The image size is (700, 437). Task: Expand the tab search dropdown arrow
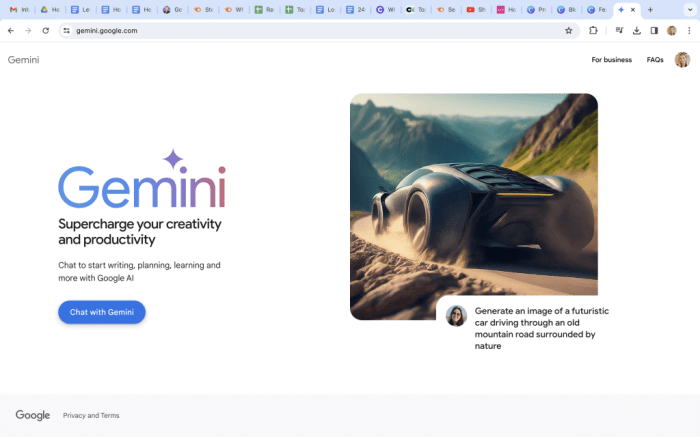pos(690,9)
